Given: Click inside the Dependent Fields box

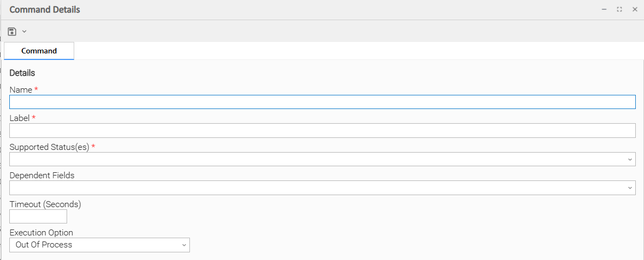Looking at the screenshot, I should (x=317, y=188).
